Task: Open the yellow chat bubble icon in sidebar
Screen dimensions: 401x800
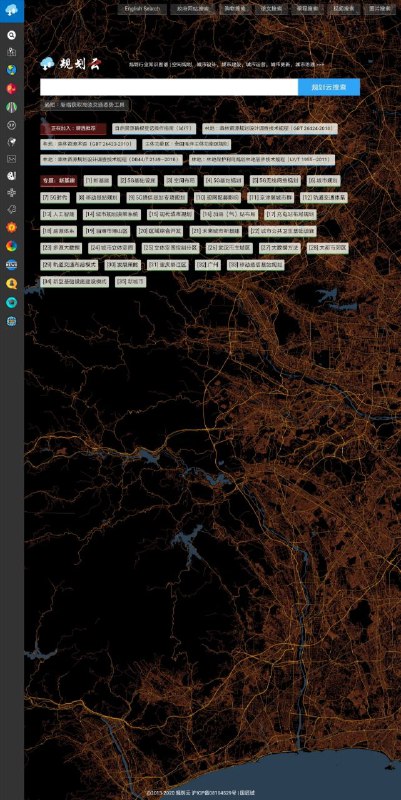Action: click(11, 284)
